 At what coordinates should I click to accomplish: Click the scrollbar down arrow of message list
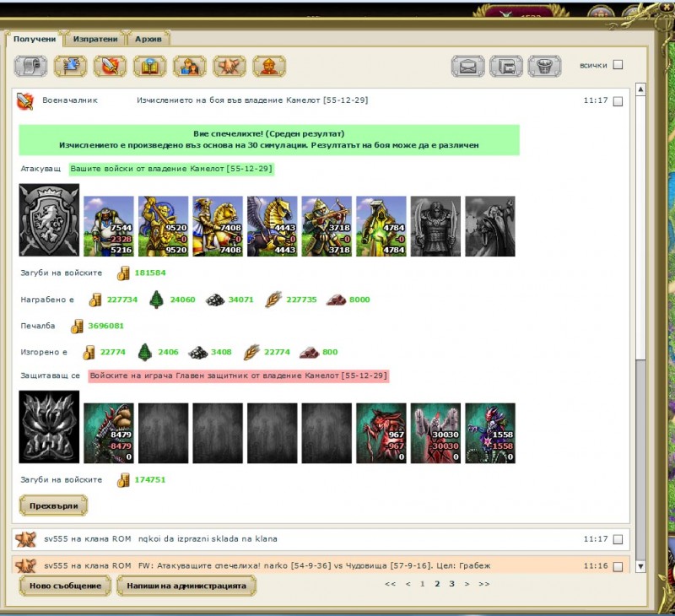pos(640,566)
